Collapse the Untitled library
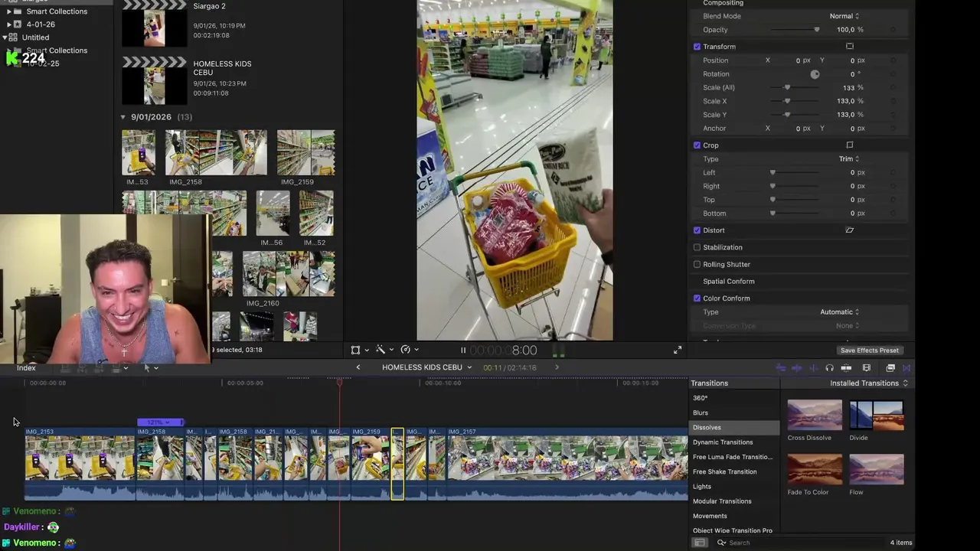This screenshot has height=551, width=980. pyautogui.click(x=5, y=37)
